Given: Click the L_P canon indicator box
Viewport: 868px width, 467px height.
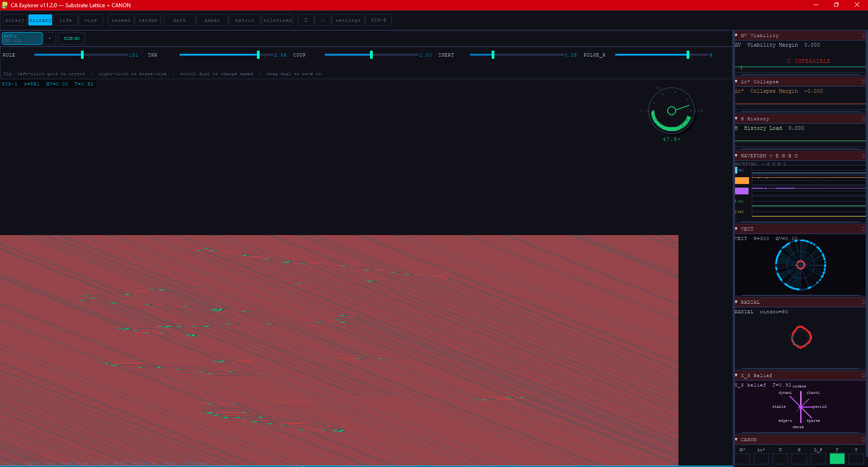Looking at the screenshot, I should pyautogui.click(x=818, y=459).
